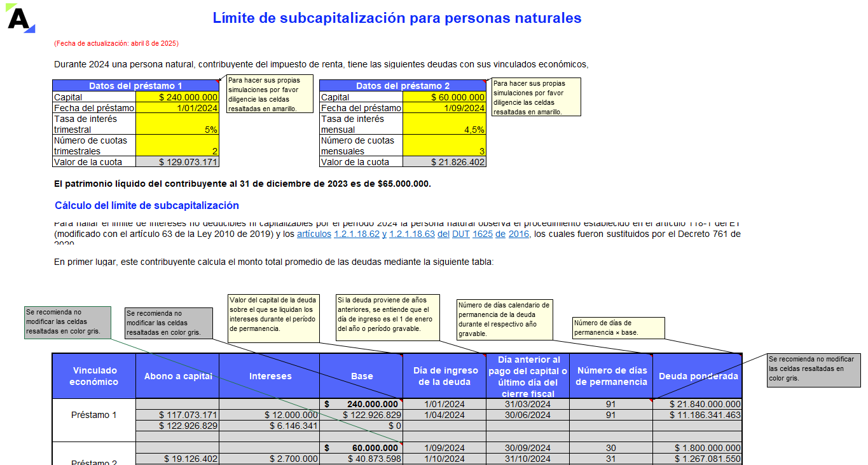Viewport: 868px width, 465px height.
Task: Open the 2016 hyperlink
Action: coord(520,234)
